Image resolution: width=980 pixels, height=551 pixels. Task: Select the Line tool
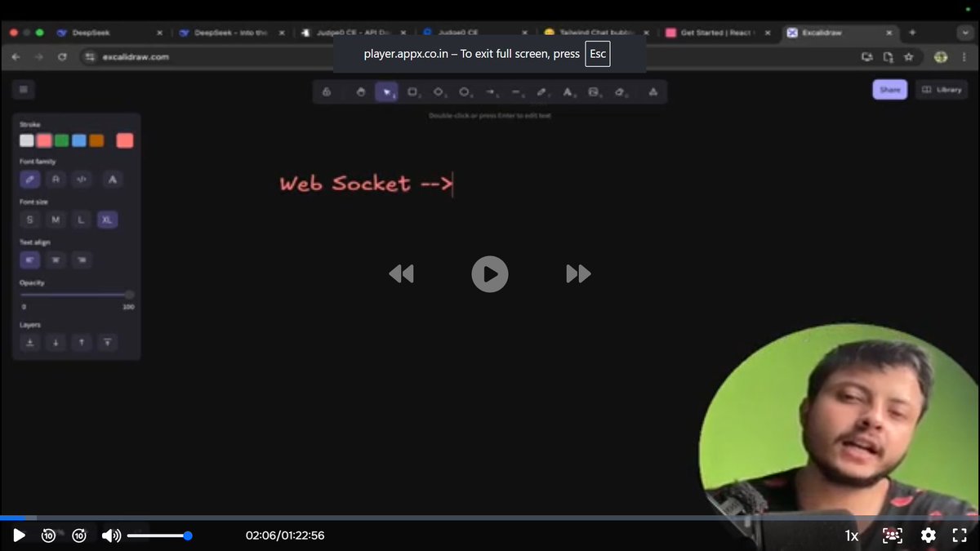click(x=516, y=91)
